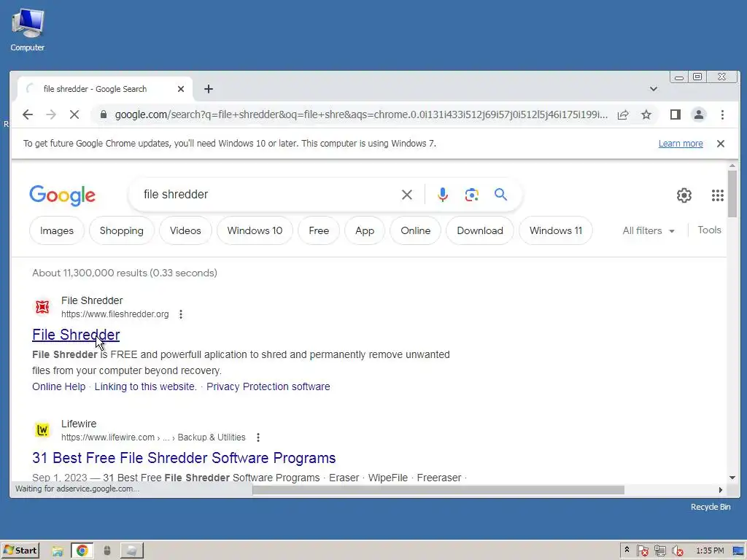Screen dimensions: 747x560
Task: Bookmark this page with the star icon
Action: tap(646, 114)
